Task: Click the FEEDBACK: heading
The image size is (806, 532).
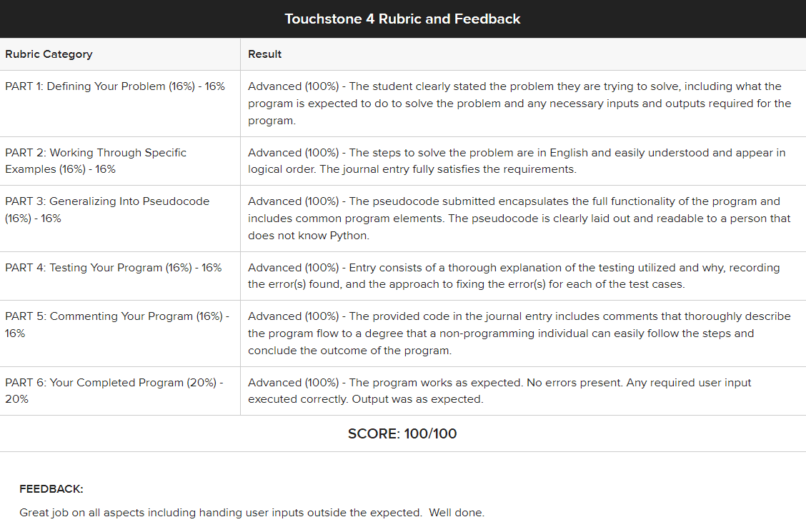Action: 51,489
